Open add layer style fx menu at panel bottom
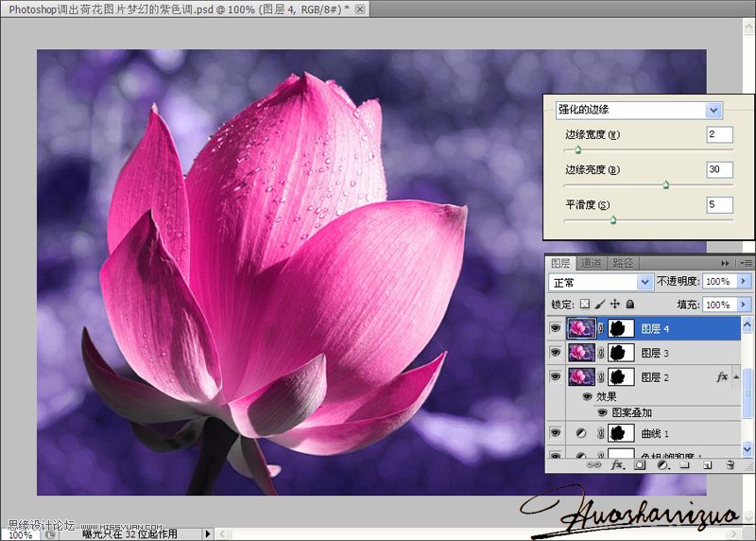 pyautogui.click(x=617, y=464)
